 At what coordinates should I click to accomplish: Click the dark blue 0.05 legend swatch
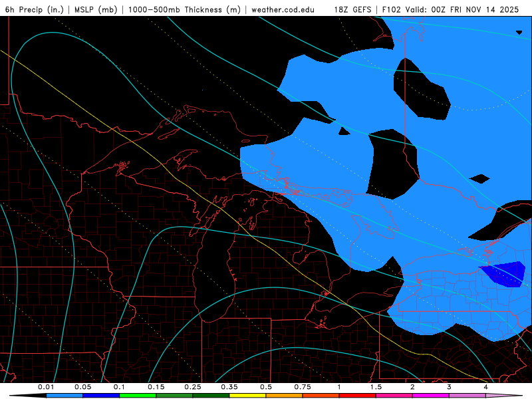pos(101,396)
